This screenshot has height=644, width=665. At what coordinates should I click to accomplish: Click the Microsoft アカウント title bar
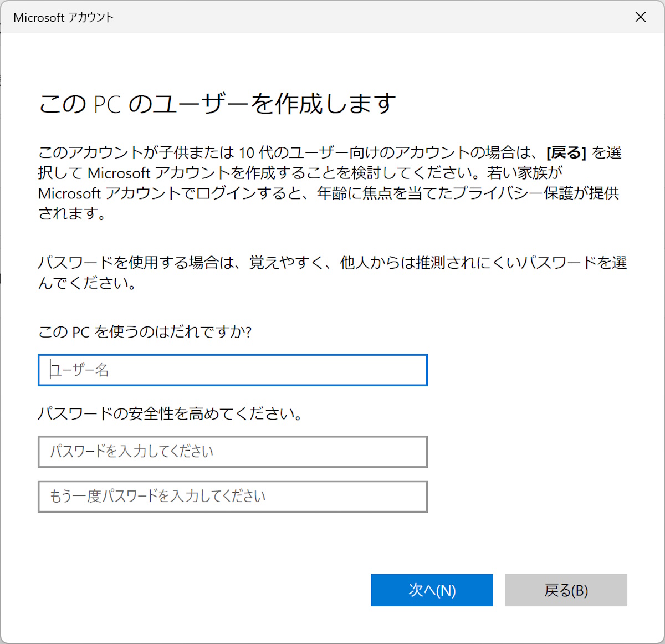click(277, 17)
